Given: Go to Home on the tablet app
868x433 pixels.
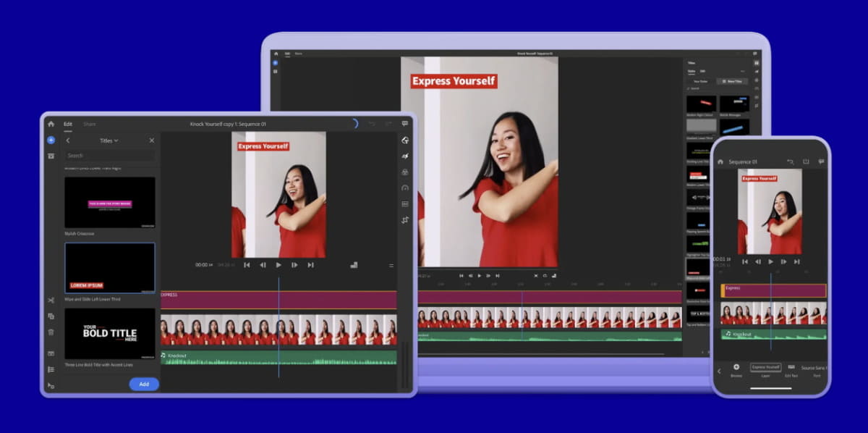Looking at the screenshot, I should (51, 124).
